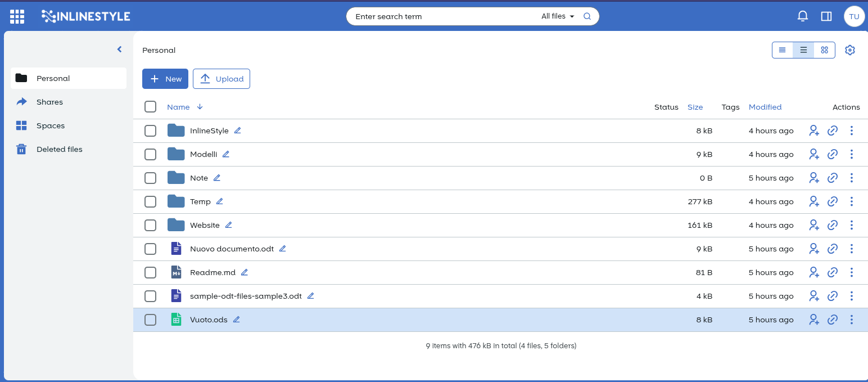Share Readme.md with people
Image resolution: width=868 pixels, height=382 pixels.
[x=814, y=272]
